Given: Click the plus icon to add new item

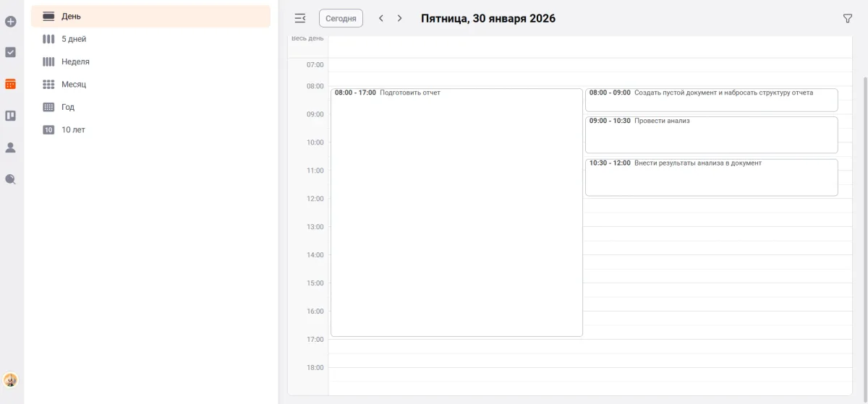Looking at the screenshot, I should pos(11,22).
